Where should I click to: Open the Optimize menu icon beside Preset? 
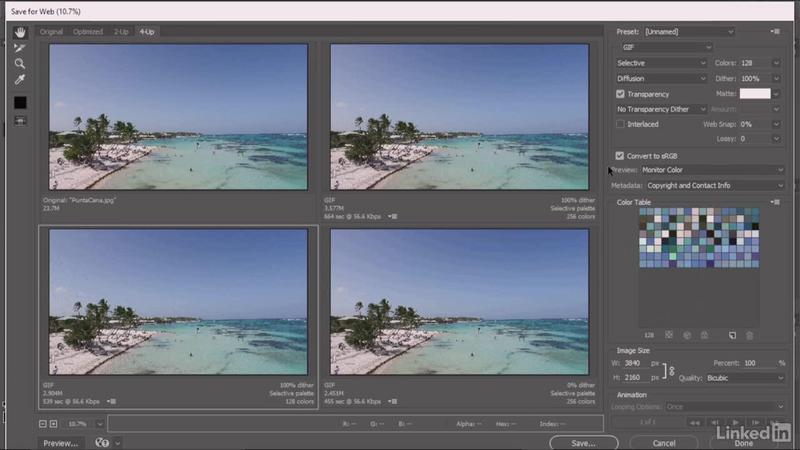(x=775, y=32)
